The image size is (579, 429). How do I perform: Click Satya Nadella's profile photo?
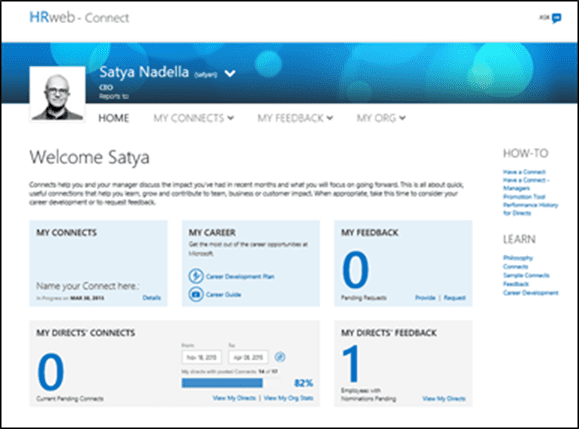tap(57, 94)
